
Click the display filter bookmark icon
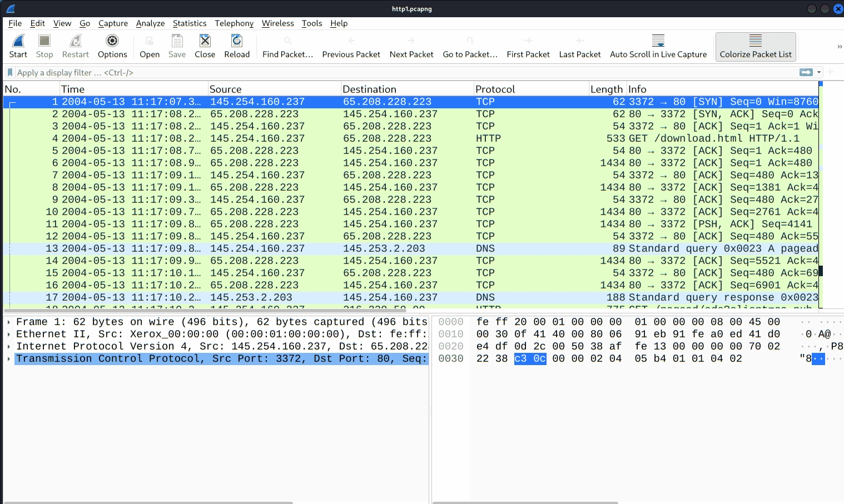pos(10,73)
